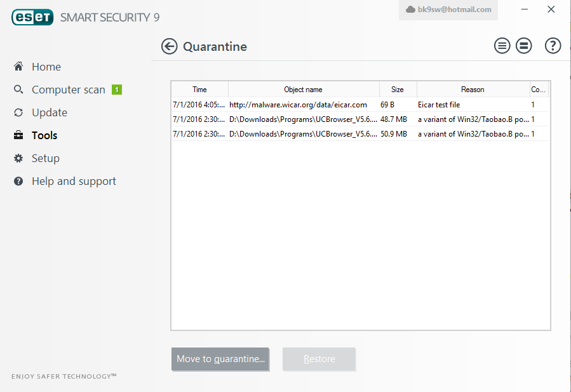This screenshot has height=392, width=571.
Task: Click the bk9sw@hotmail.com account label
Action: 455,10
